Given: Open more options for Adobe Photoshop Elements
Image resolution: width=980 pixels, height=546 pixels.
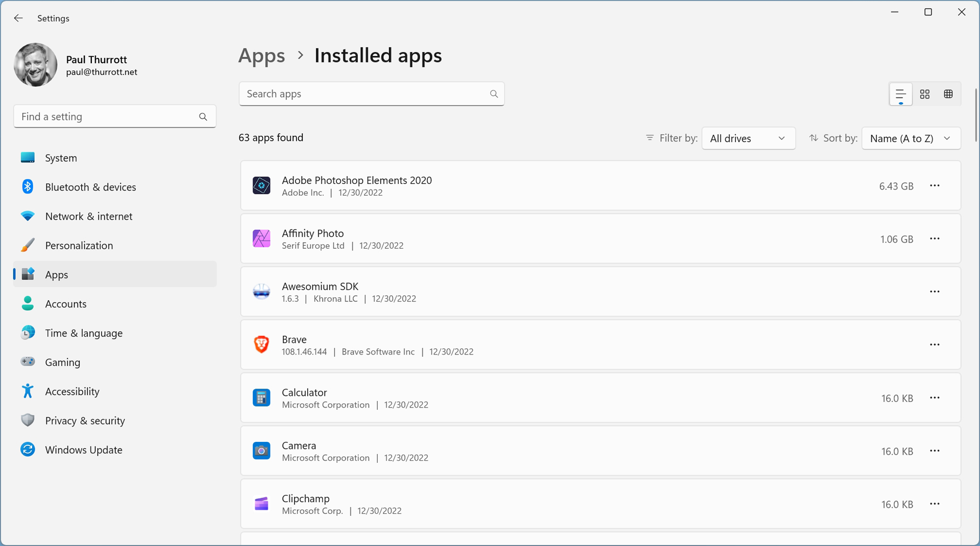Looking at the screenshot, I should click(x=934, y=186).
